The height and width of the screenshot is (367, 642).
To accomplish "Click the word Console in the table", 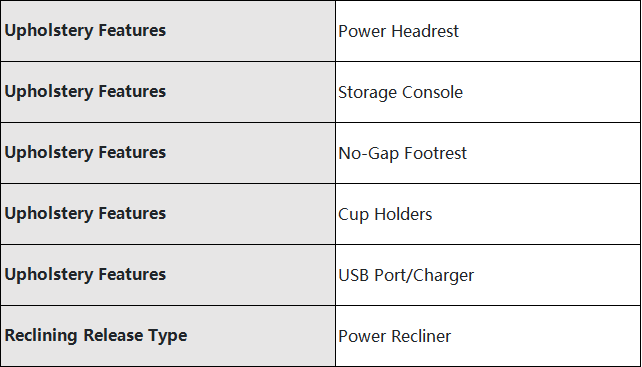I will coord(432,92).
